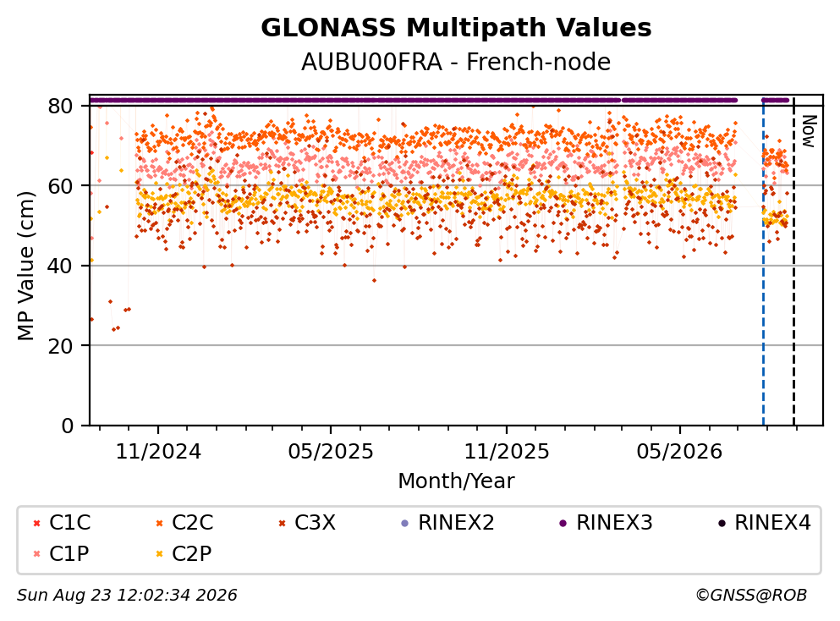Click the C2P legend marker

pyautogui.click(x=159, y=554)
